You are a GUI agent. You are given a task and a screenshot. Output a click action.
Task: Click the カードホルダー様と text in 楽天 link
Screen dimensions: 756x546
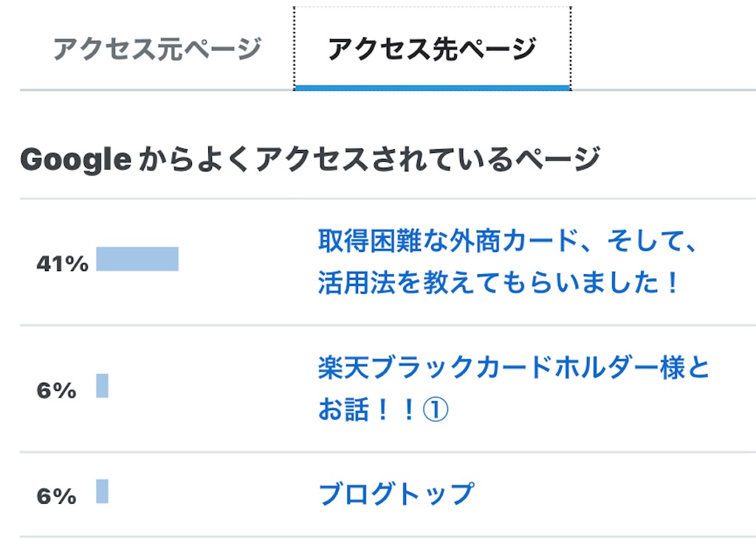(583, 368)
